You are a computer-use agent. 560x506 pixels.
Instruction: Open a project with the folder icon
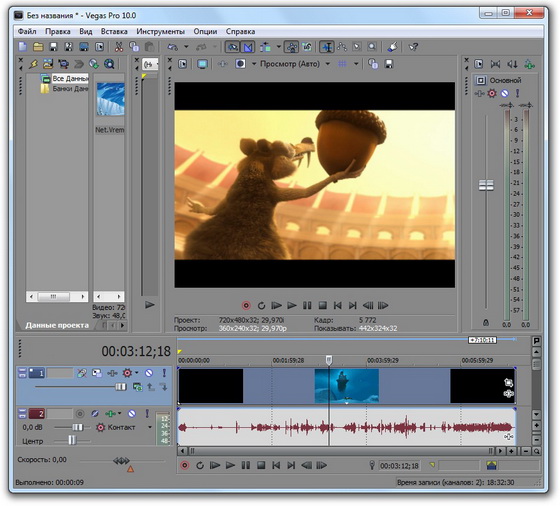tap(38, 46)
